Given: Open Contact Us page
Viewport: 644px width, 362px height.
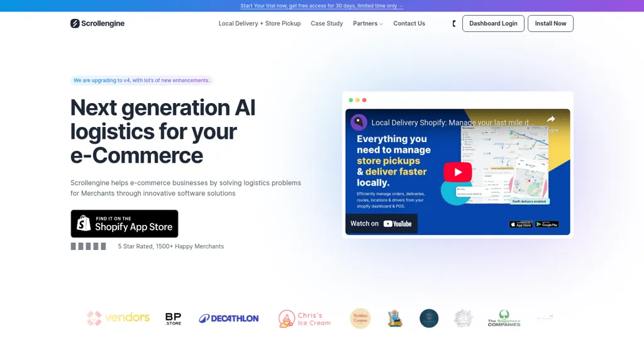Looking at the screenshot, I should coord(409,23).
